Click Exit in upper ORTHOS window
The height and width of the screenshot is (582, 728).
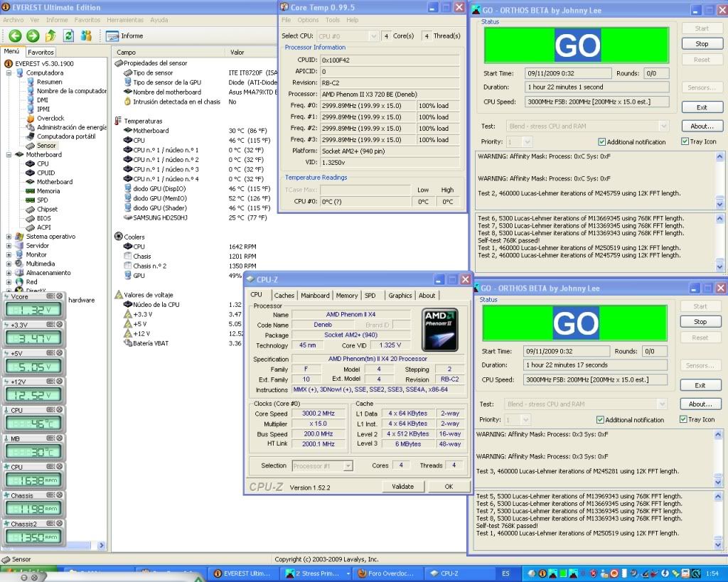point(702,107)
